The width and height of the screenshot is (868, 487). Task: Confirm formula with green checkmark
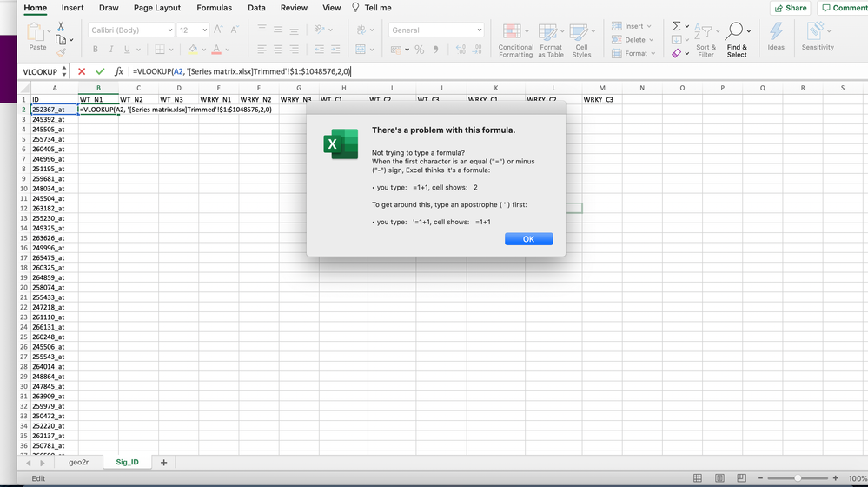tap(100, 71)
